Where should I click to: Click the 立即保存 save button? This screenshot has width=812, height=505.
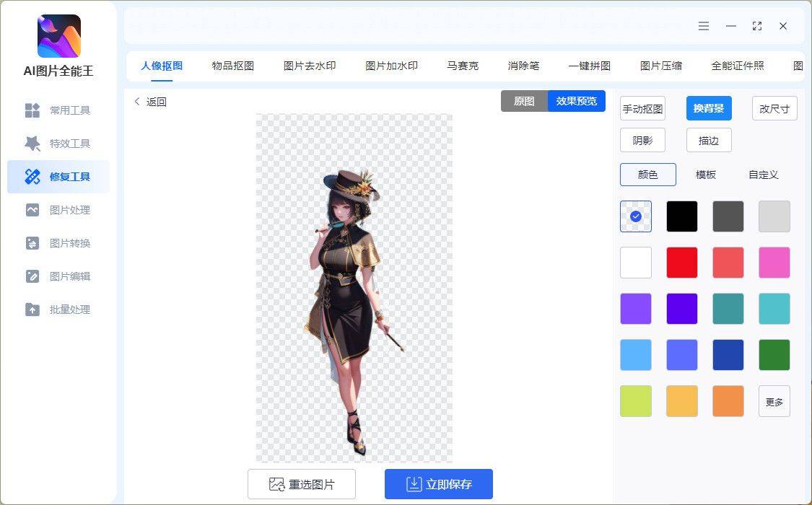[x=439, y=484]
